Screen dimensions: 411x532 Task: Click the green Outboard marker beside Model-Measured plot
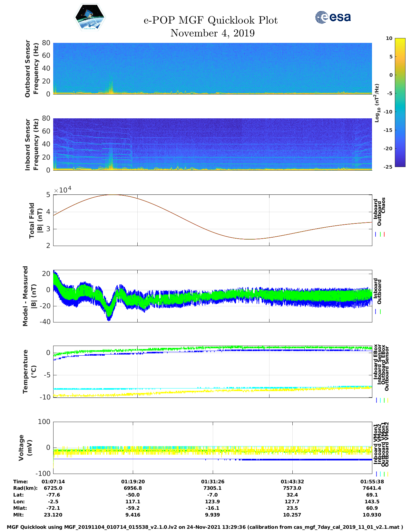click(380, 312)
